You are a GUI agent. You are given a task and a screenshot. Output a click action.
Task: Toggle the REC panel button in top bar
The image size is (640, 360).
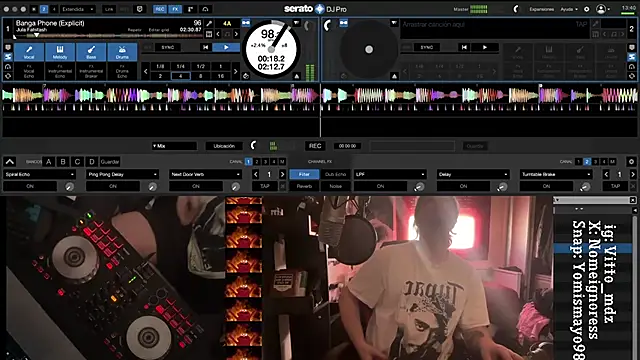pos(160,9)
